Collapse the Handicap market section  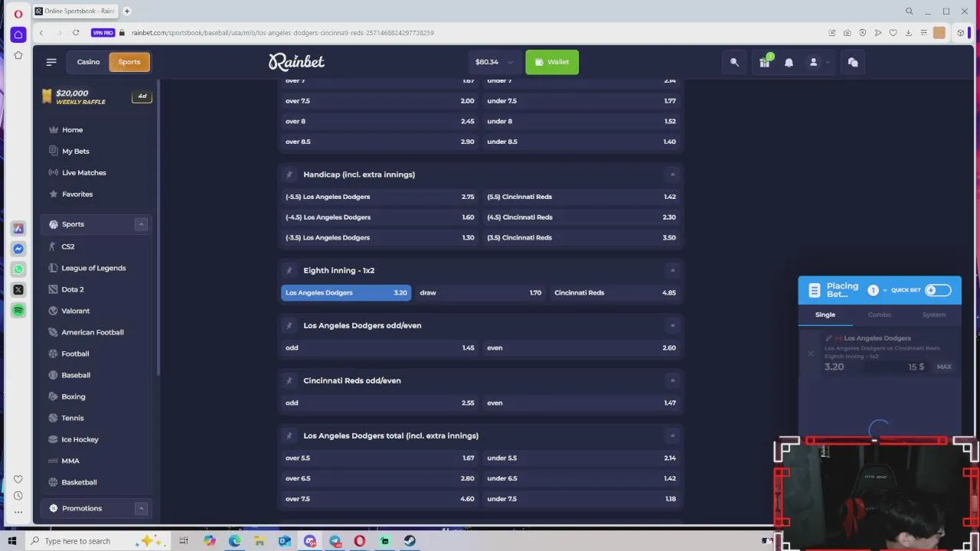(x=672, y=174)
